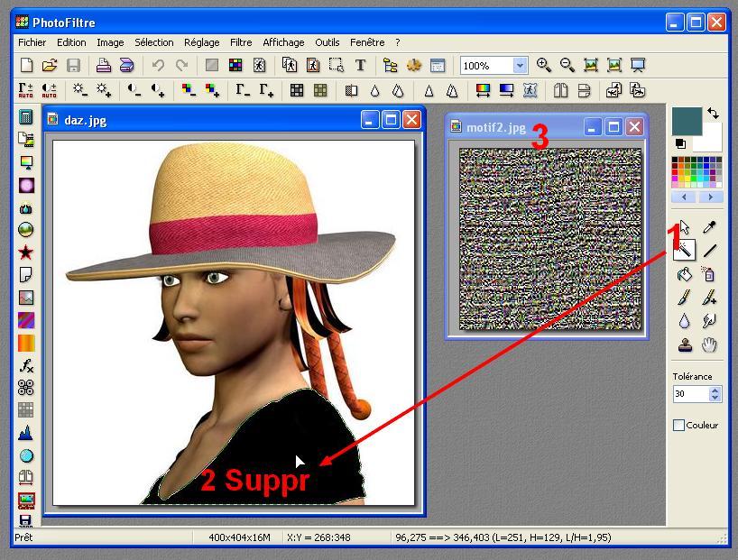738x560 pixels.
Task: Reset colors to default black and white
Action: pos(680,143)
